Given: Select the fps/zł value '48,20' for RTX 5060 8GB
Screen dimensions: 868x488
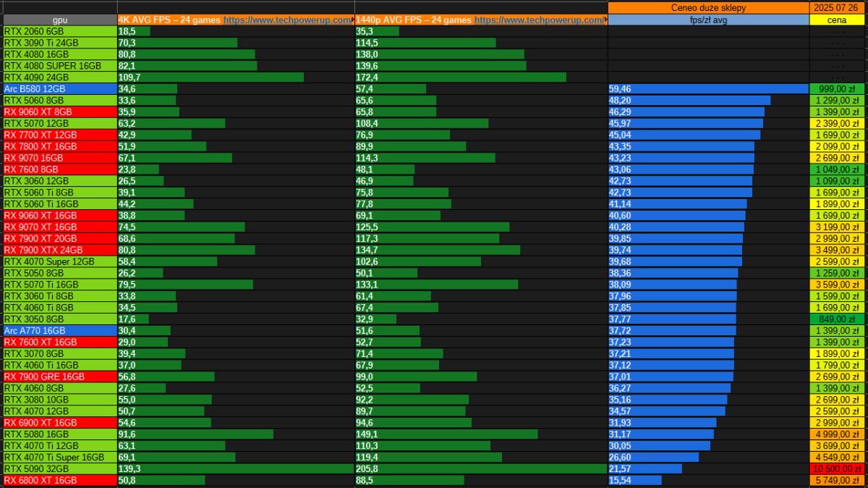Looking at the screenshot, I should [620, 101].
